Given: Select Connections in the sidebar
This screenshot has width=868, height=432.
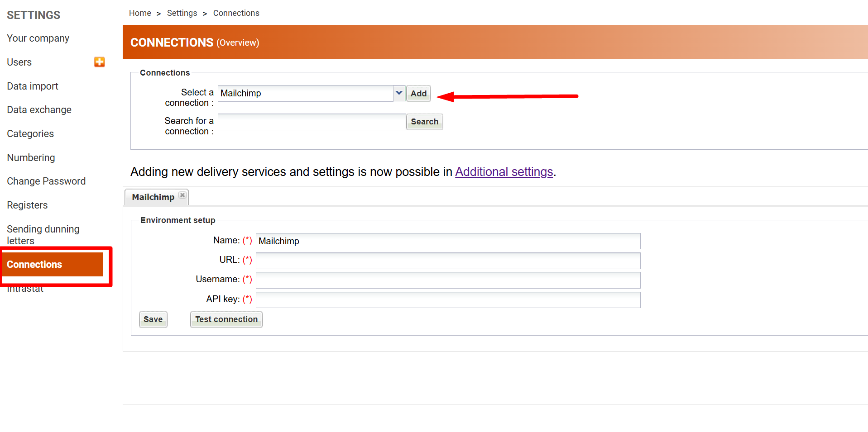Looking at the screenshot, I should pyautogui.click(x=52, y=265).
